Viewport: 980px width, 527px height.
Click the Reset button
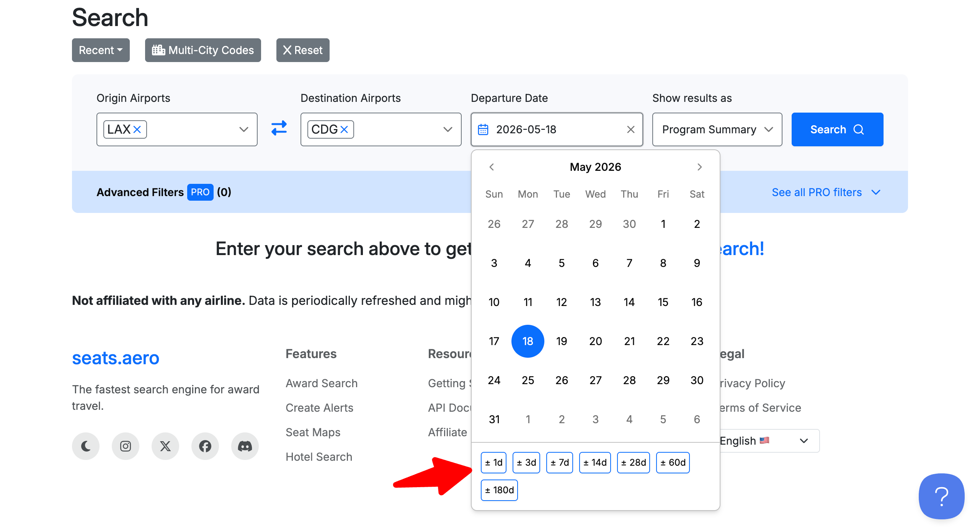click(303, 50)
